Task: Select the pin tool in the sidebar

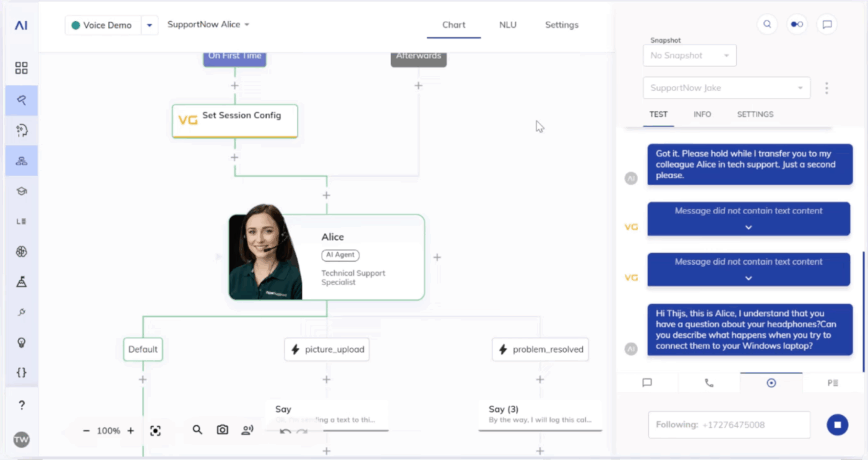Action: (x=21, y=100)
